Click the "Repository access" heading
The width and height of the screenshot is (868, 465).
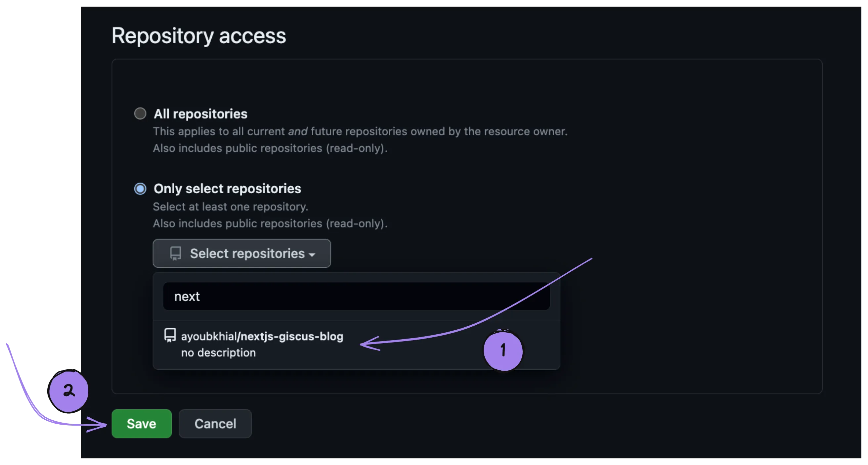(199, 36)
